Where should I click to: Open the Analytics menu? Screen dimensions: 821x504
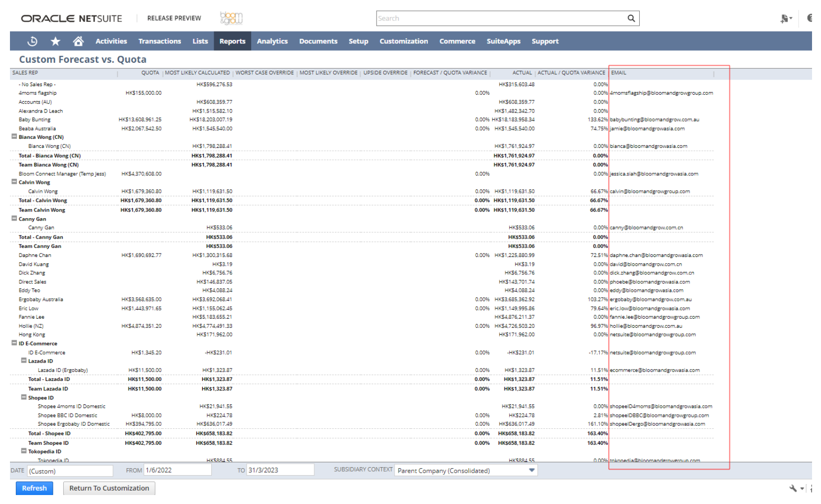272,41
